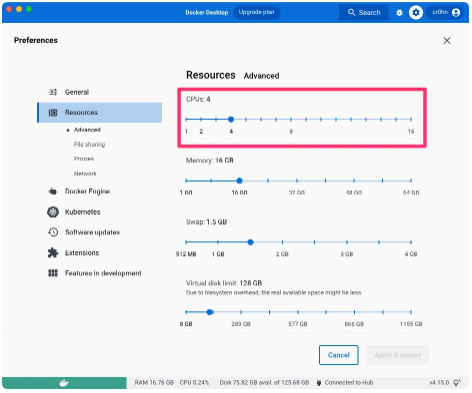Click the Upgrade plan button
This screenshot has width=472, height=393.
pos(256,12)
